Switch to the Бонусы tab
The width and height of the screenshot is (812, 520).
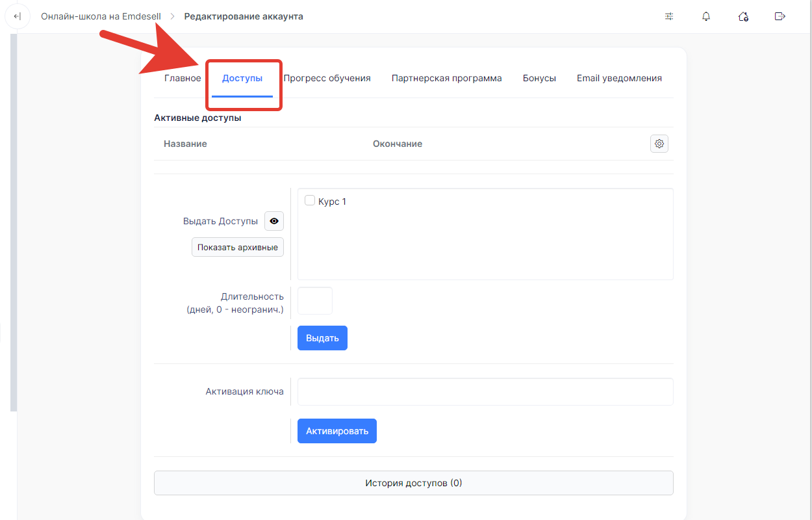click(539, 78)
